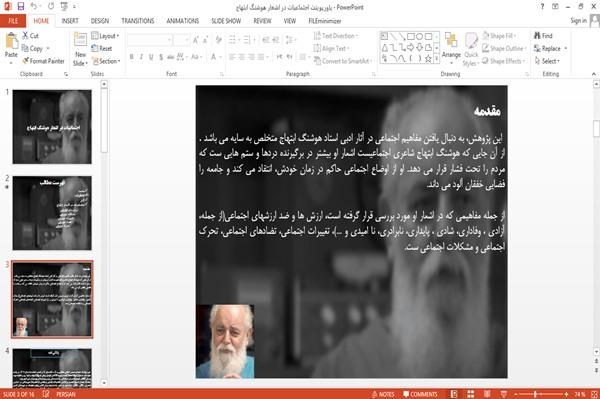Start slide show from status bar

(x=504, y=394)
